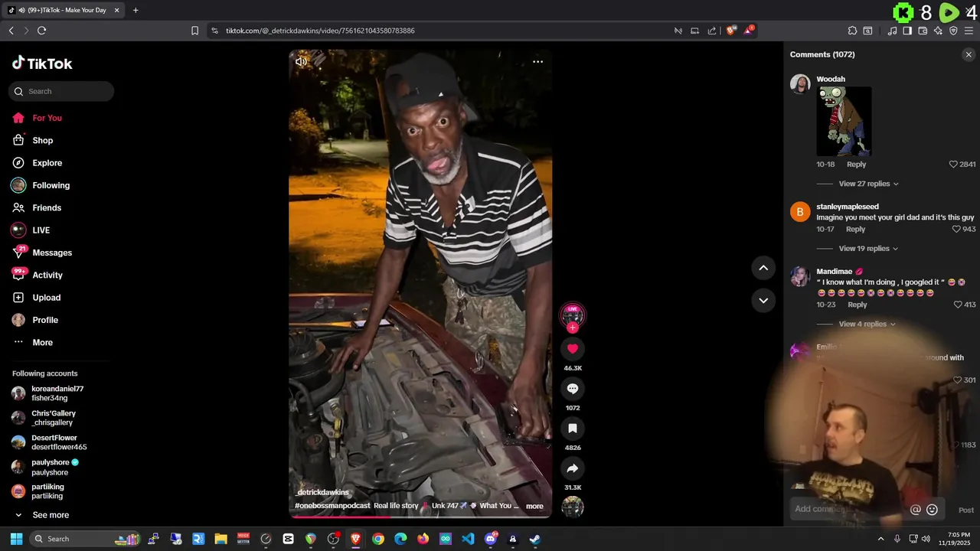Expand 19 replies under stanleymapleseed's comment
The width and height of the screenshot is (980, 551).
point(868,249)
